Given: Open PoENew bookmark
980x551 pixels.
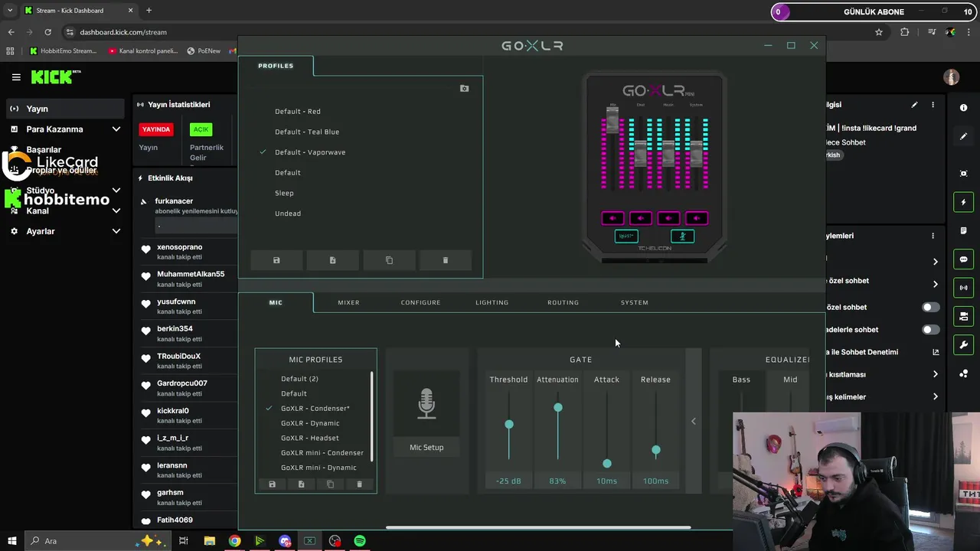Looking at the screenshot, I should click(203, 51).
